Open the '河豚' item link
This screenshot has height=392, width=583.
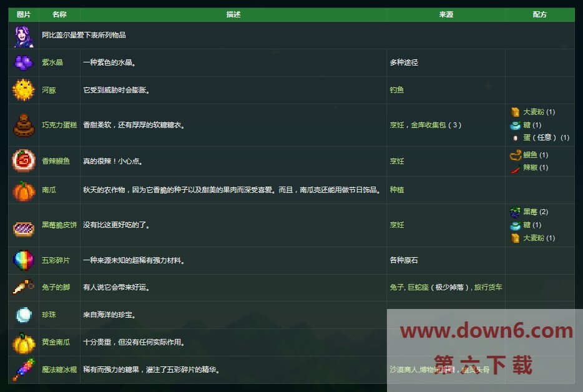(49, 90)
